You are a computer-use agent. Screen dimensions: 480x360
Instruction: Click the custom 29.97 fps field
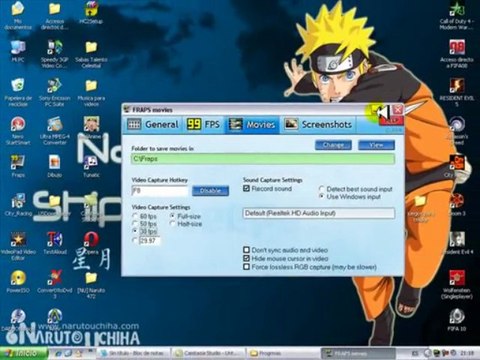tap(150, 241)
